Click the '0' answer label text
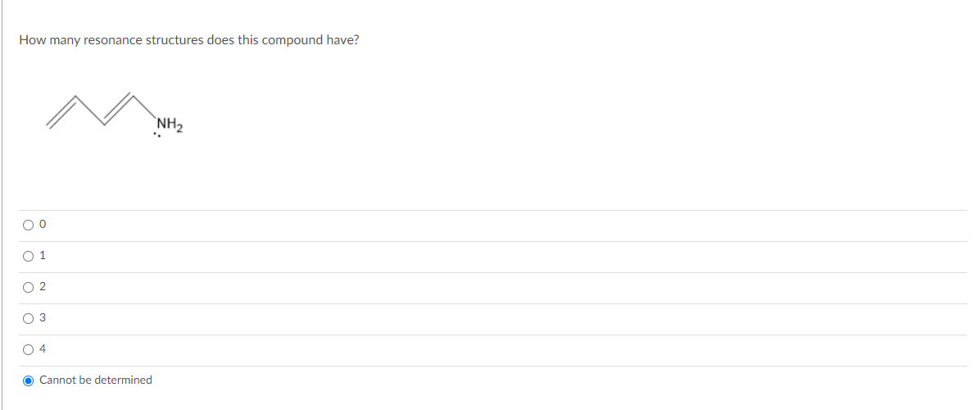980x410 pixels. (43, 225)
